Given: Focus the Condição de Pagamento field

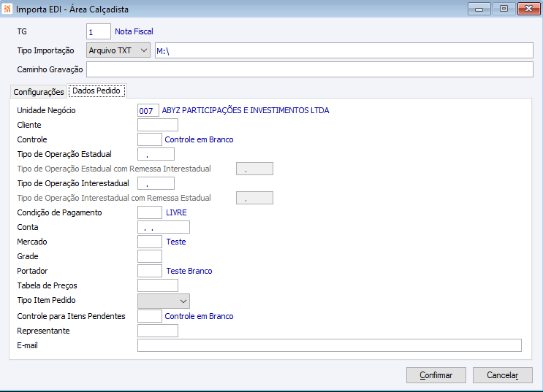Looking at the screenshot, I should (149, 212).
